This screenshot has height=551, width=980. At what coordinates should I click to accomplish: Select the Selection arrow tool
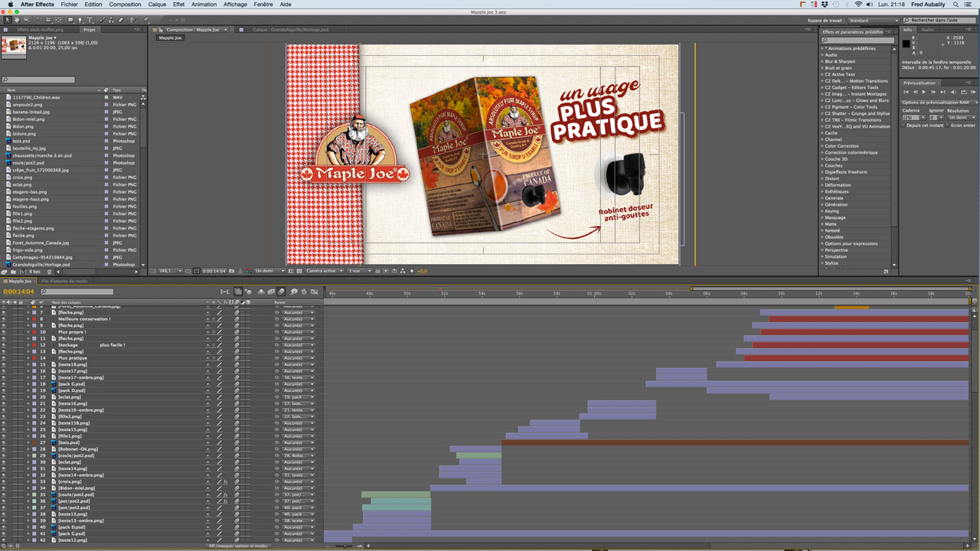coord(8,20)
